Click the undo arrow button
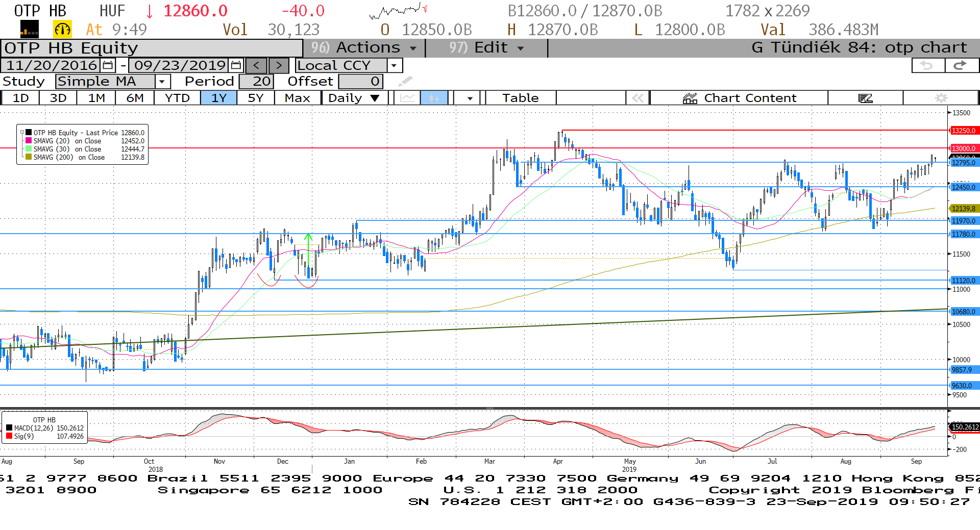The width and height of the screenshot is (980, 530). [927, 65]
